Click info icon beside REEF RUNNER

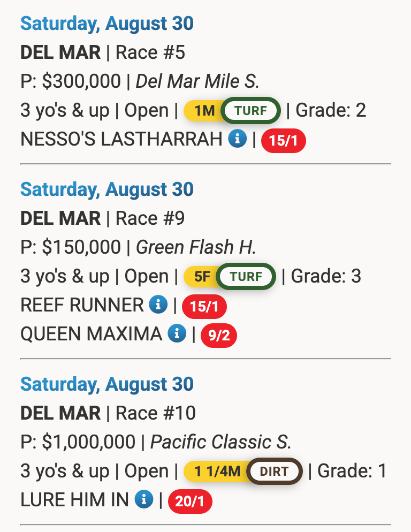point(158,305)
